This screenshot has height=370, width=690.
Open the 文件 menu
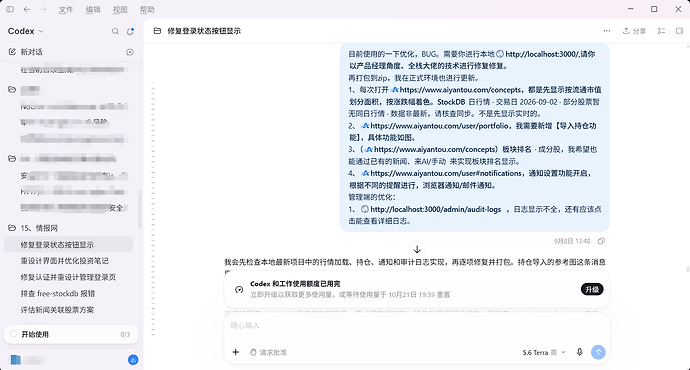coord(66,10)
